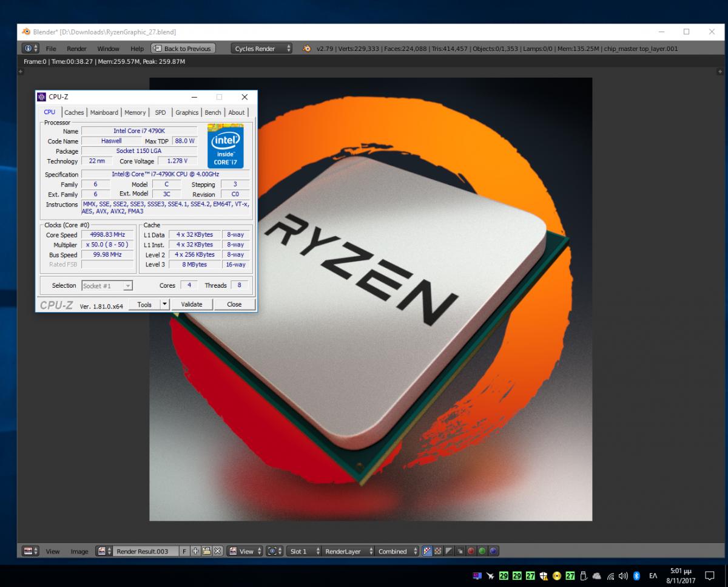Open Blender's Render menu
Screen dimensions: 728x587
(76, 49)
